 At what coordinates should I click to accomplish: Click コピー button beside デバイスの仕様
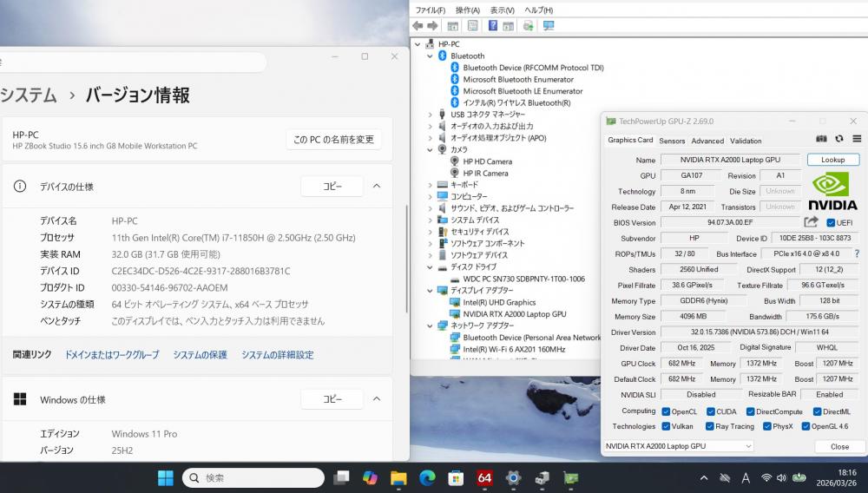pyautogui.click(x=332, y=187)
